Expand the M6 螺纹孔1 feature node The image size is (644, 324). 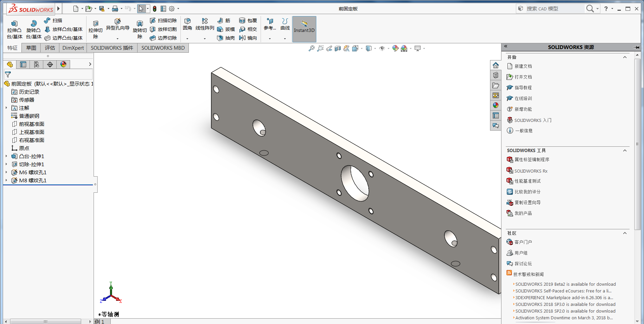coord(6,172)
